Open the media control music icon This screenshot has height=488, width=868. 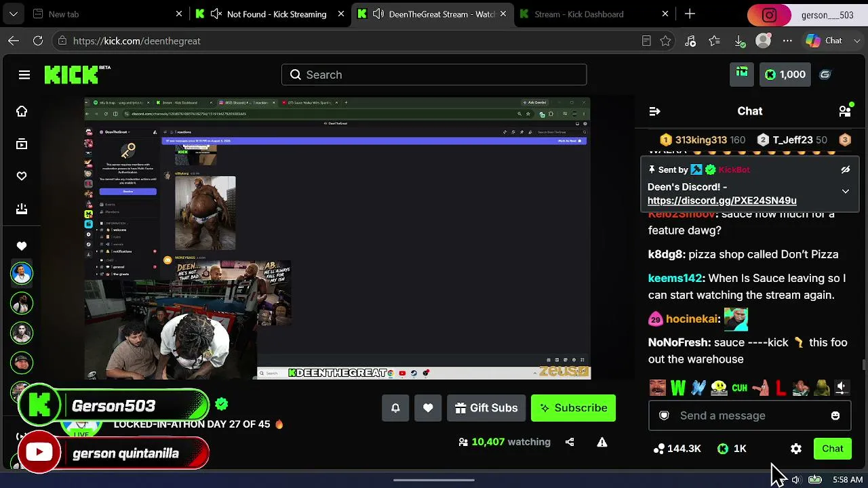point(690,41)
